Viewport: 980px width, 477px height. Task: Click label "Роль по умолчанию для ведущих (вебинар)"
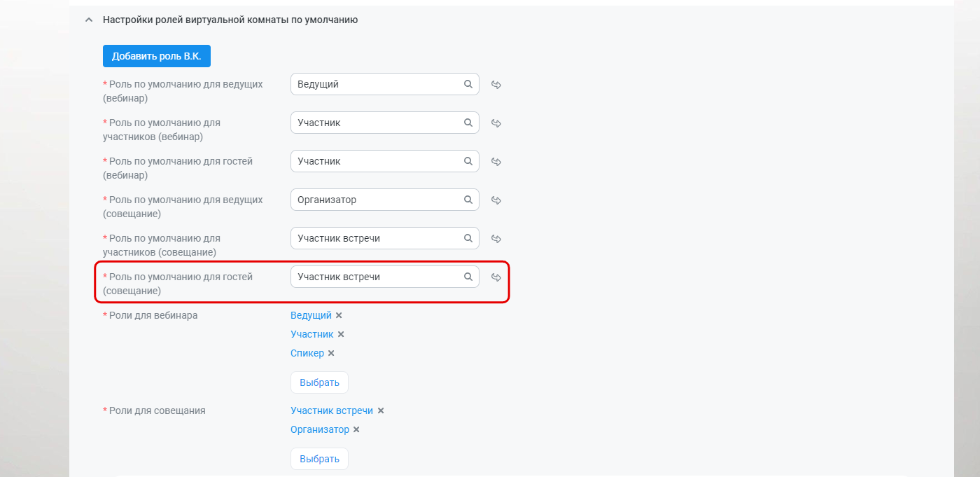point(183,91)
